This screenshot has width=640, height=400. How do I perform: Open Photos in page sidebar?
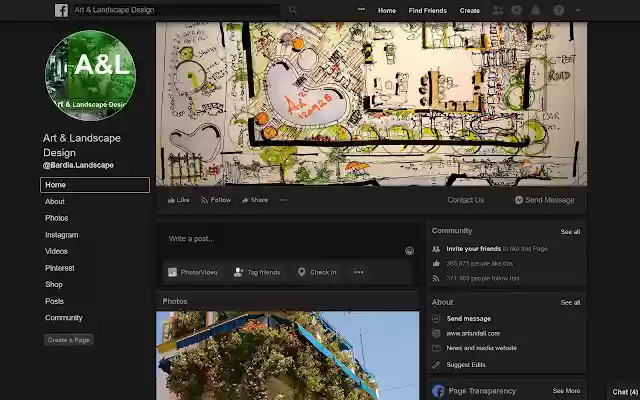click(57, 218)
